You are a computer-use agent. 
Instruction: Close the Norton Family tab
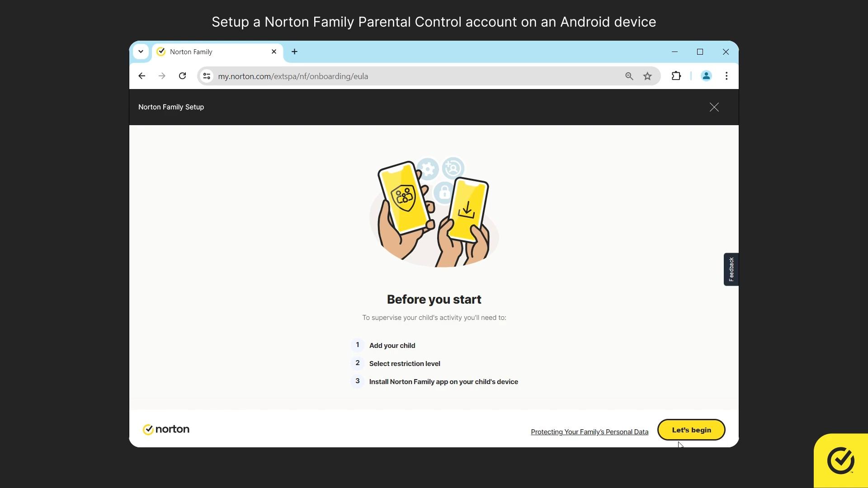pyautogui.click(x=274, y=52)
